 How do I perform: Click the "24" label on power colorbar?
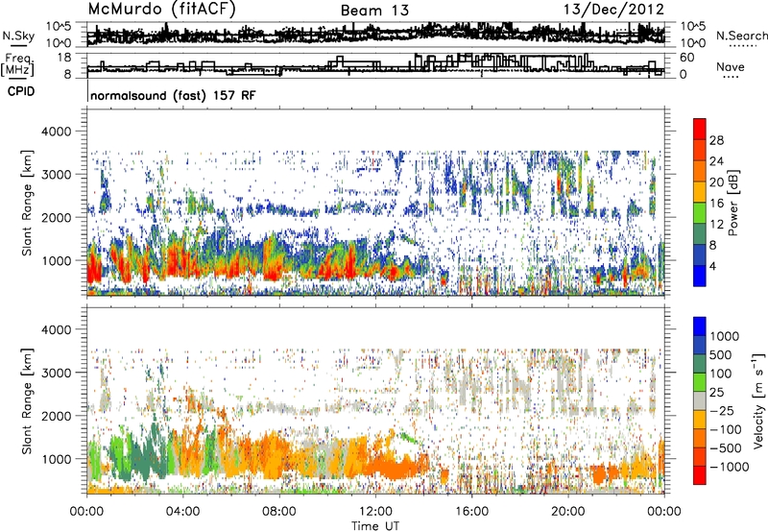click(x=716, y=161)
